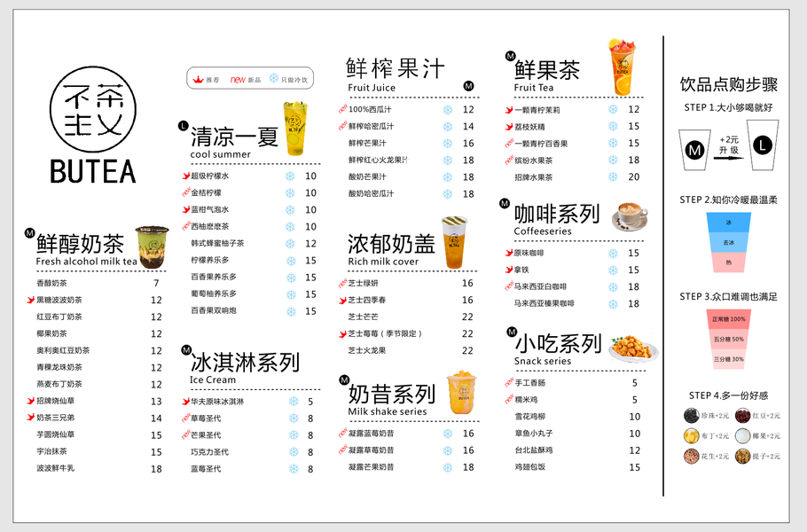Click the snowflake icon next to 超级柠檬水
Screen dimensions: 807x532
pyautogui.click(x=290, y=176)
